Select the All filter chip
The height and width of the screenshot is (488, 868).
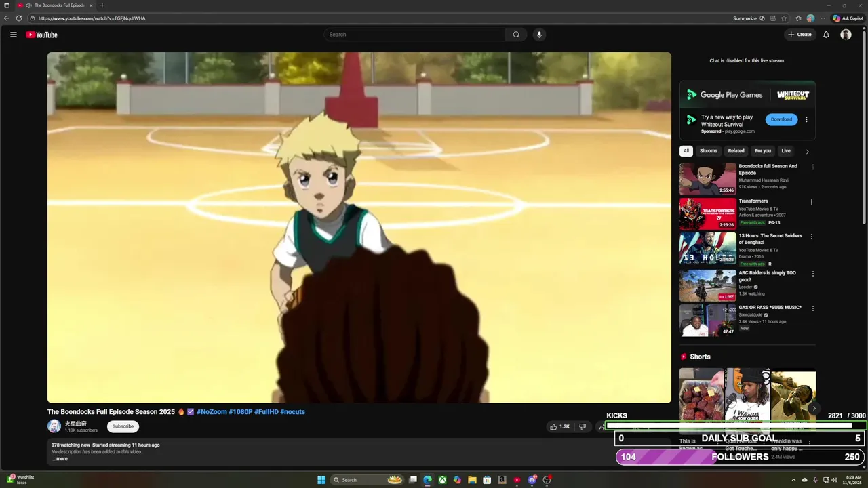click(x=686, y=151)
